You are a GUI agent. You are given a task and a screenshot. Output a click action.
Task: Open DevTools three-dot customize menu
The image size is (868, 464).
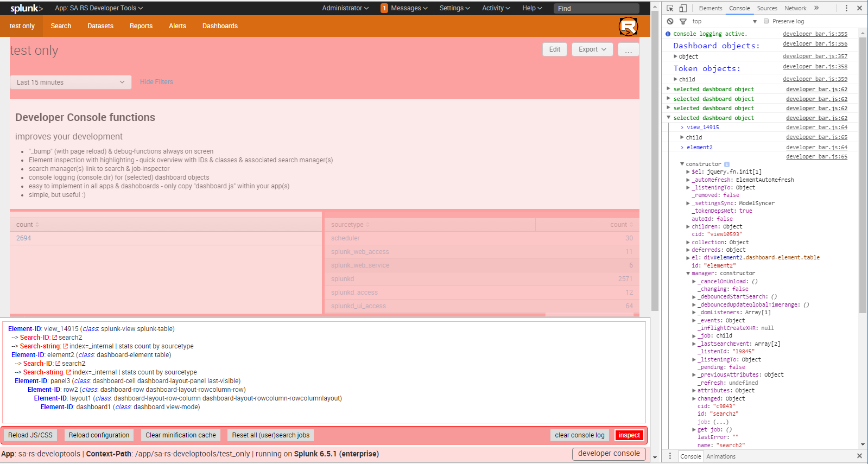(x=846, y=8)
